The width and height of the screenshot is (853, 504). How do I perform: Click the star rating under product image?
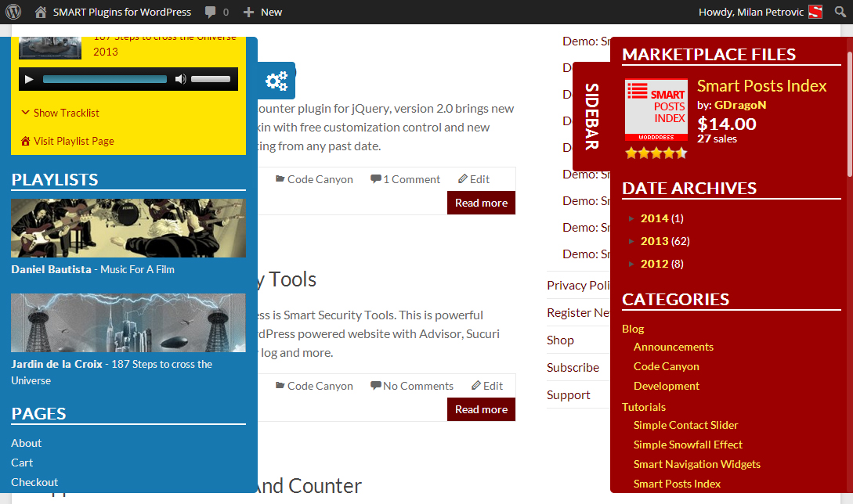click(656, 153)
